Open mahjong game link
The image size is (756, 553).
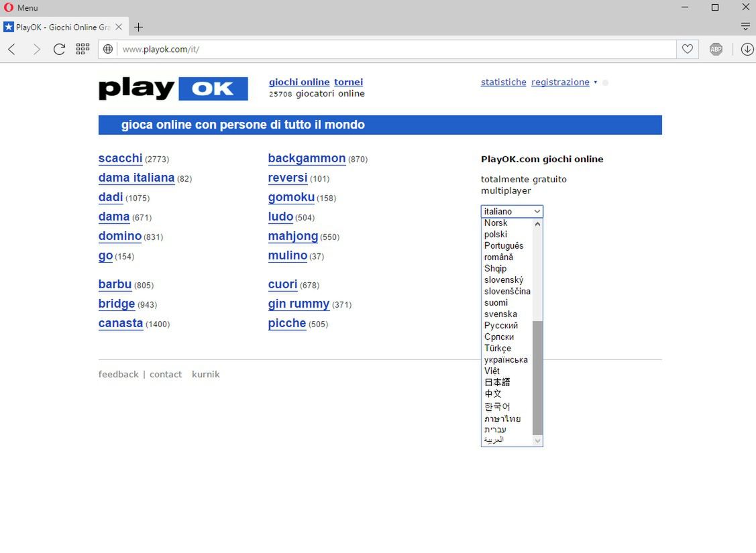click(293, 236)
